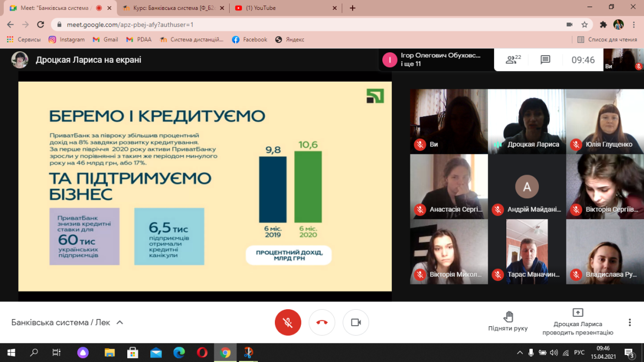Open Windows taskbar search
The image size is (644, 362).
click(34, 353)
